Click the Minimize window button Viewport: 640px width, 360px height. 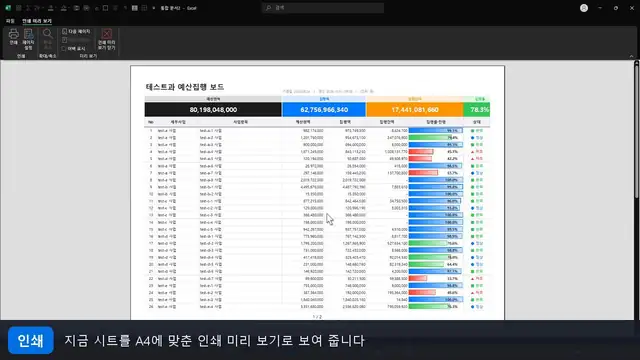click(600, 8)
